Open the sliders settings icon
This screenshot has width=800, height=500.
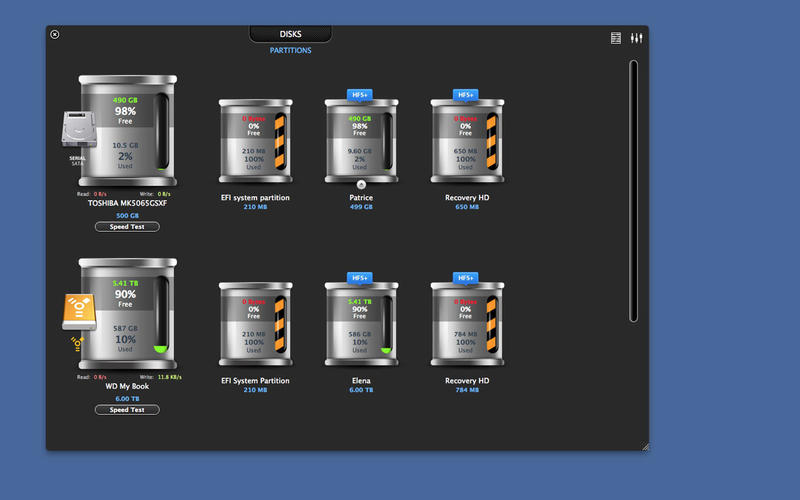click(636, 38)
